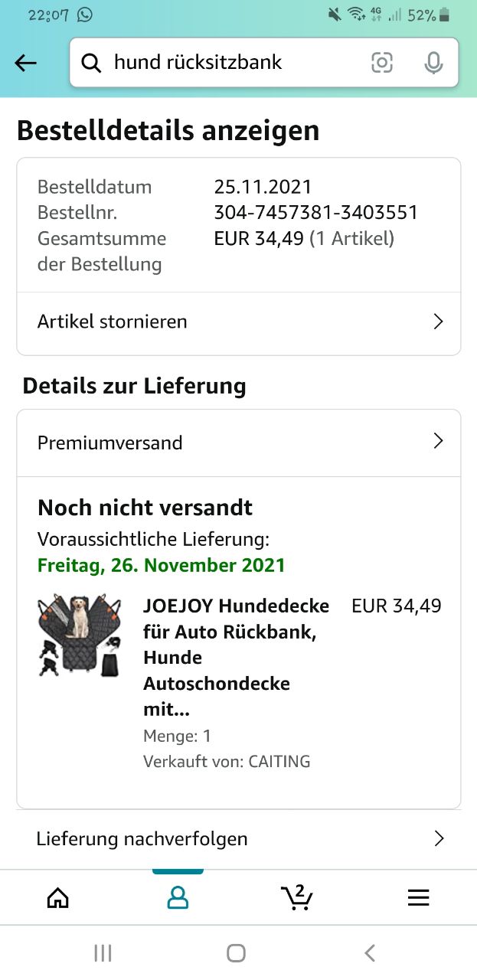Tap the search magnifier icon
The height and width of the screenshot is (980, 477).
coord(91,64)
